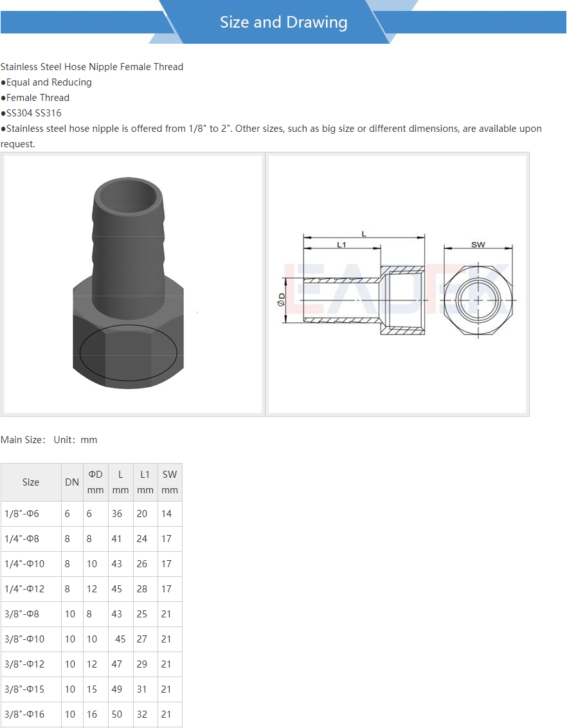Select the 3/8"-Φ8 size cell

31,614
